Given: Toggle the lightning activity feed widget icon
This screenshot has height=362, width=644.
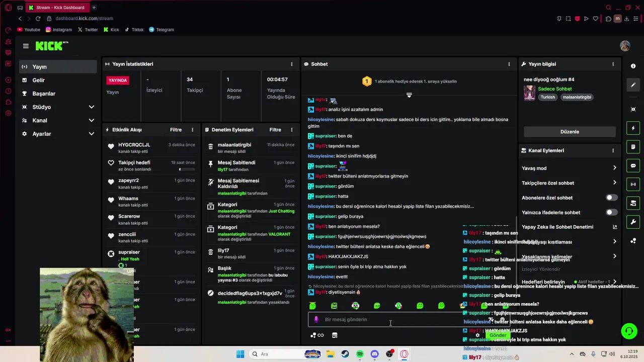Looking at the screenshot, I should point(633,128).
